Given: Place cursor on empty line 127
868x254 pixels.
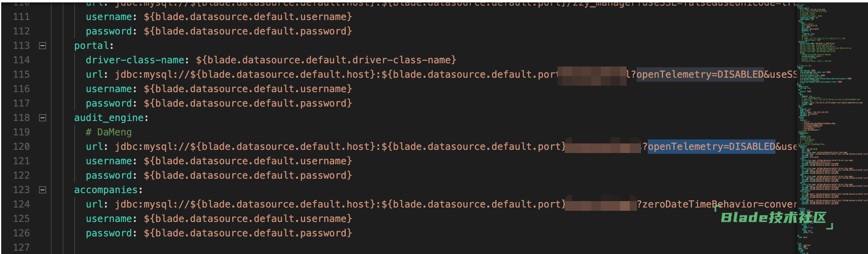Looking at the screenshot, I should [241, 248].
